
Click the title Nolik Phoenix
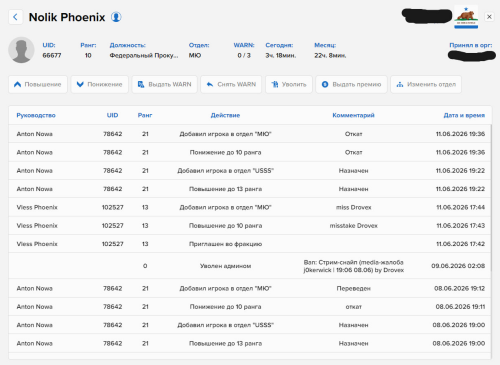coord(67,17)
